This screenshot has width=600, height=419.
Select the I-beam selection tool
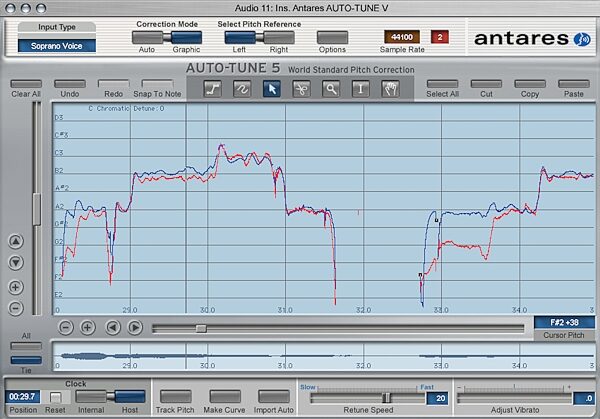(x=360, y=89)
